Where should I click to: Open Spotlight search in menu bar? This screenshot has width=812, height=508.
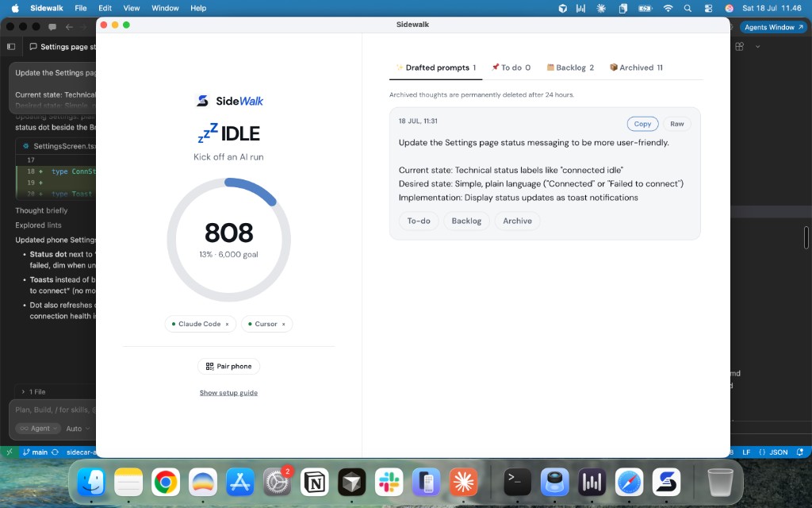coord(688,8)
